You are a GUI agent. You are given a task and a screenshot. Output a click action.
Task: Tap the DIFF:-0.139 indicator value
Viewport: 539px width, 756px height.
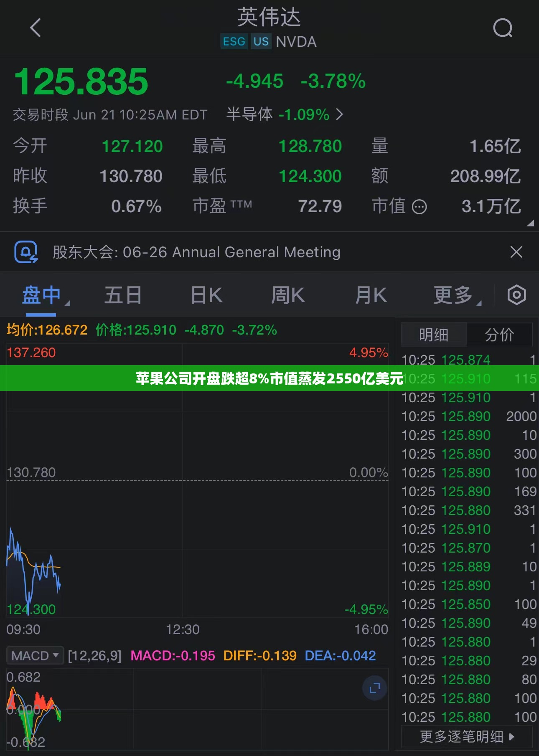coord(260,655)
